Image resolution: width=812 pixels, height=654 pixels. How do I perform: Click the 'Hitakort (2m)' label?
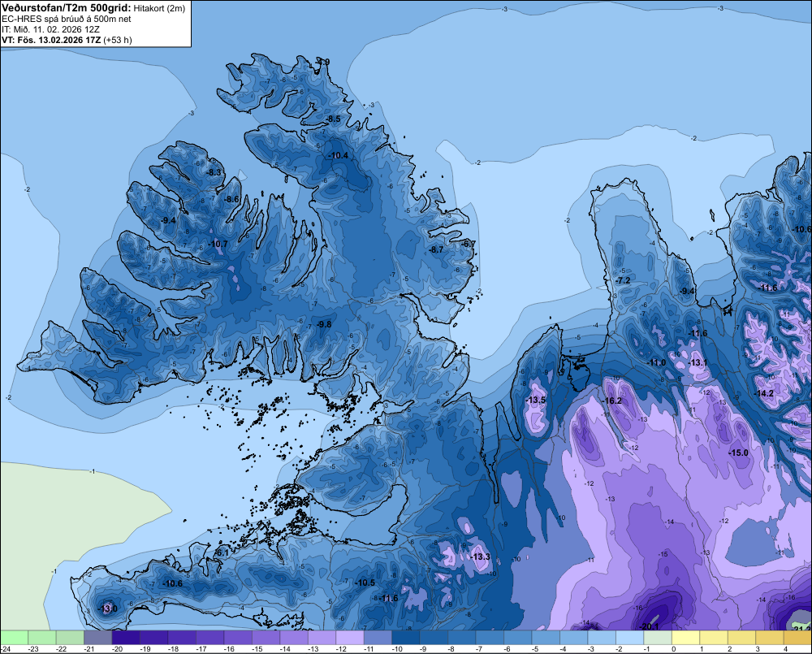click(x=159, y=8)
